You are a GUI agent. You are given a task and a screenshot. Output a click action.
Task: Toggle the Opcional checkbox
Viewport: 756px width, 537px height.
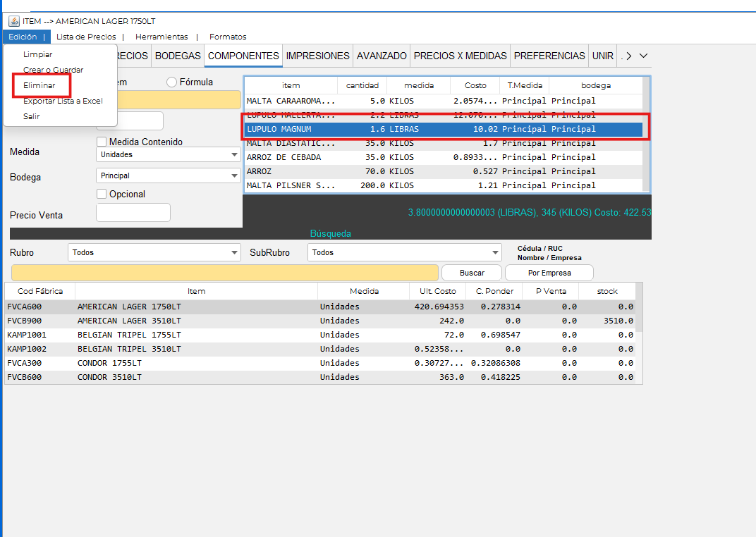point(102,194)
